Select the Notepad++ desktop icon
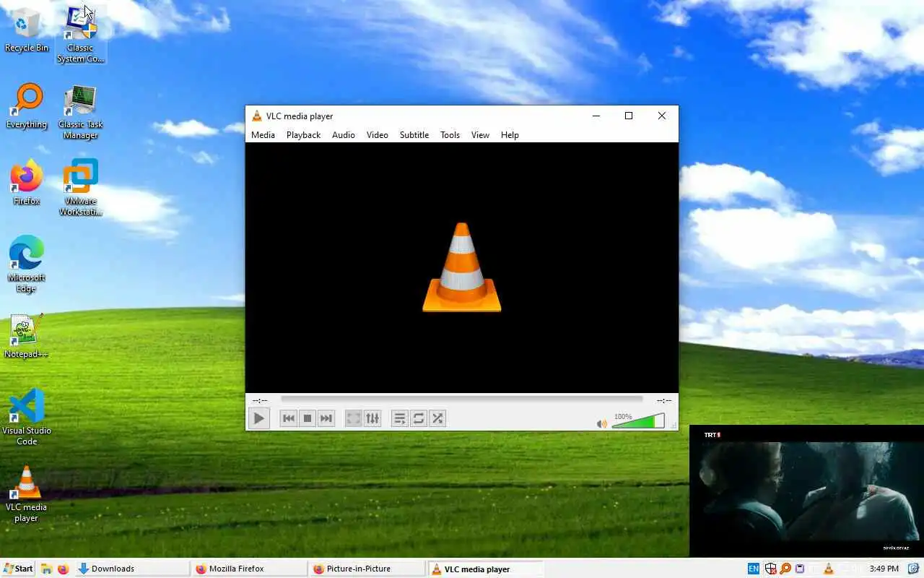 click(27, 337)
